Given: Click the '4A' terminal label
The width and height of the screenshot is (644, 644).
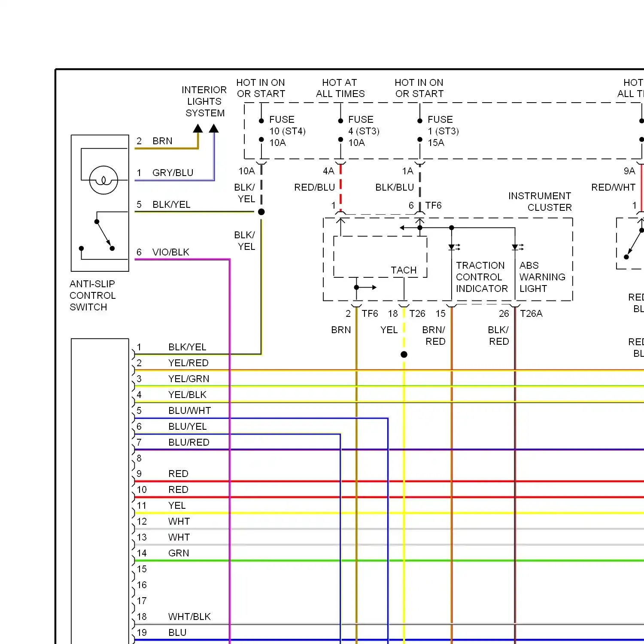Looking at the screenshot, I should tap(328, 171).
